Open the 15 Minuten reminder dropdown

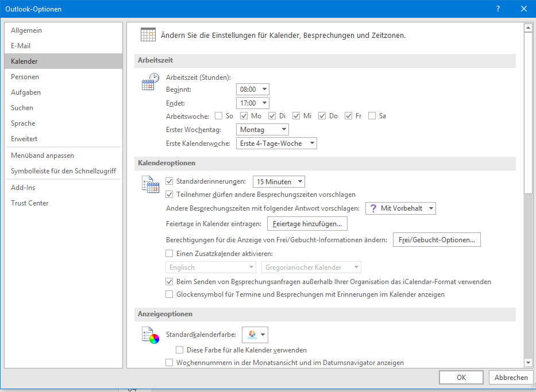(279, 182)
